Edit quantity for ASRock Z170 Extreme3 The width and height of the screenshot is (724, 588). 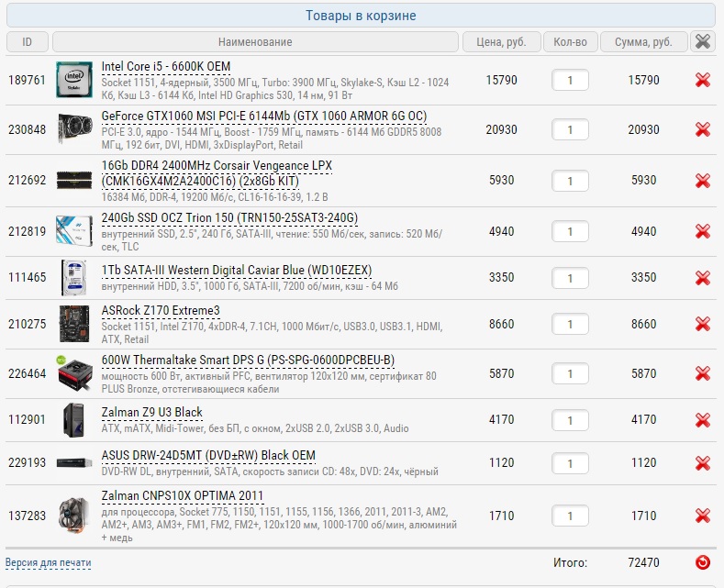[x=570, y=324]
